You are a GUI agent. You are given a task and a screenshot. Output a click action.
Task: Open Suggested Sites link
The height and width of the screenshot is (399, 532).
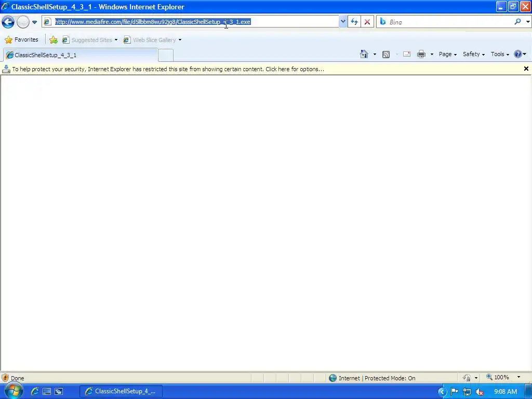(x=87, y=39)
